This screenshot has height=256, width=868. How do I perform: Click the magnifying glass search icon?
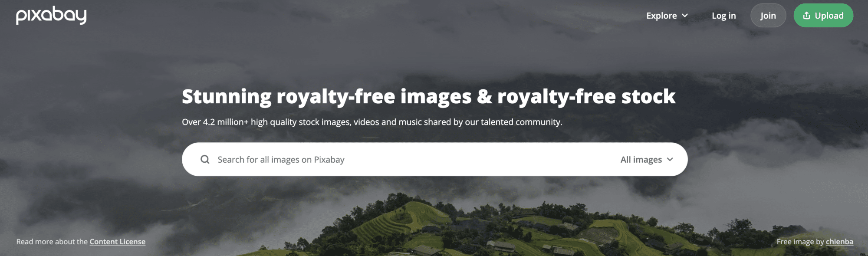[205, 159]
